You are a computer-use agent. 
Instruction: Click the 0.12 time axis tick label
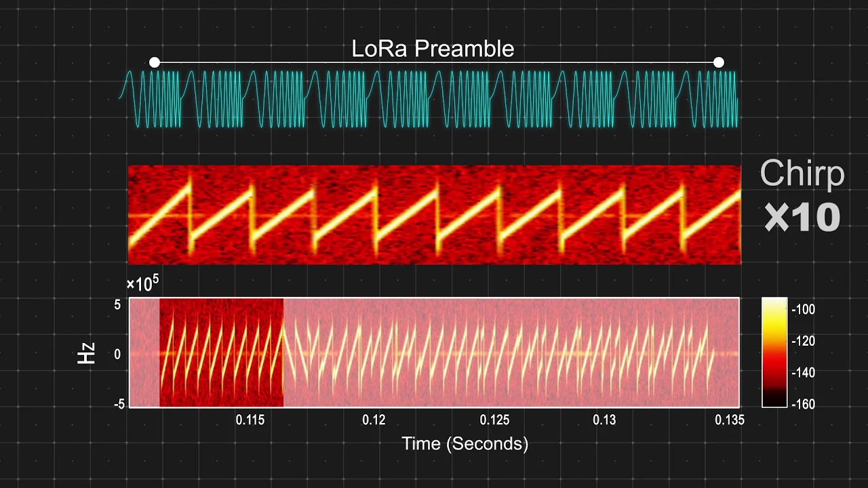(x=374, y=420)
